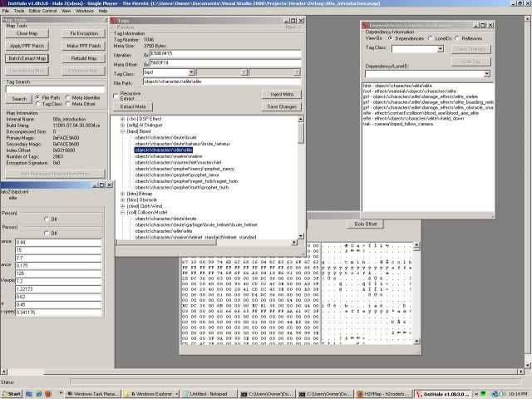Click the DotHalo application title icon
The width and height of the screenshot is (532, 399).
[3, 3]
